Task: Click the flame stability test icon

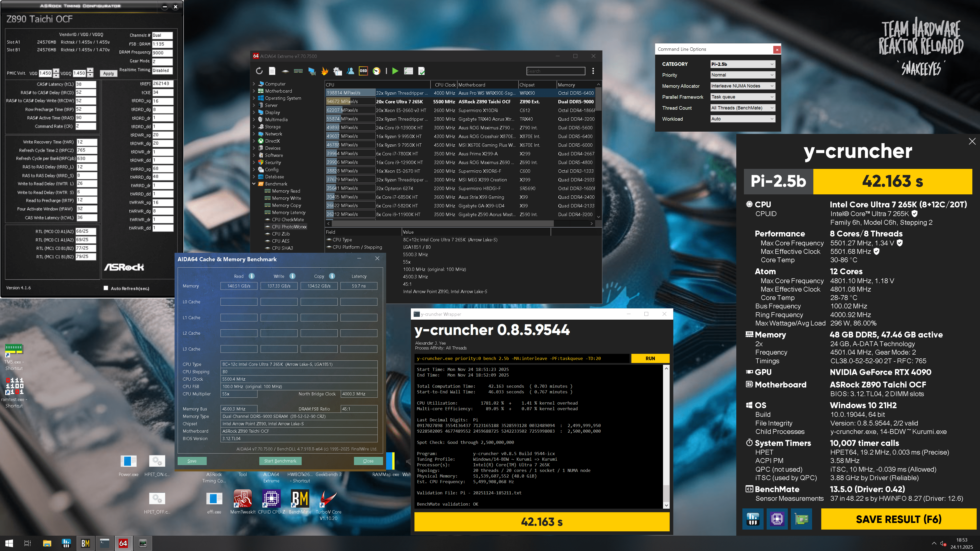Action: point(325,71)
